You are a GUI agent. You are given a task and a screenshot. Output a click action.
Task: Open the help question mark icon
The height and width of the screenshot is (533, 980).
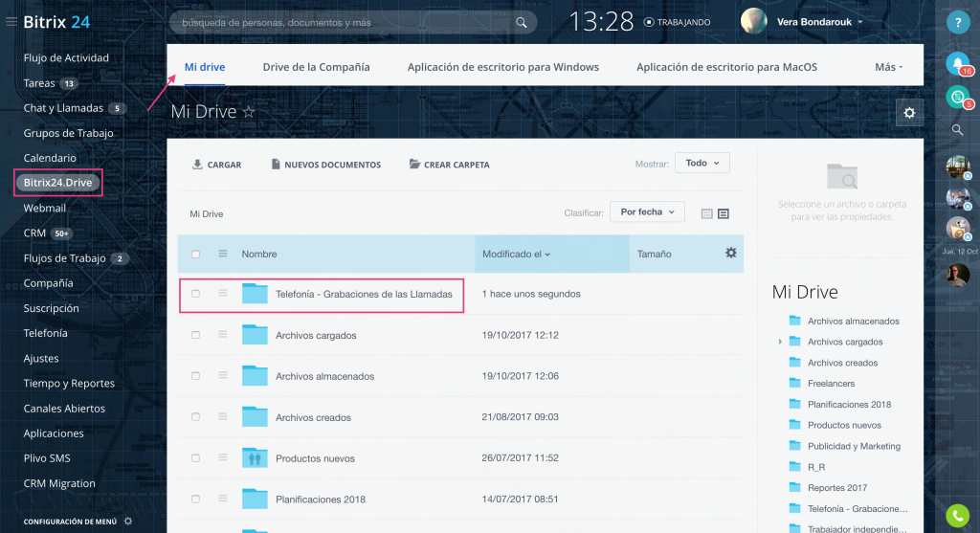tap(957, 22)
